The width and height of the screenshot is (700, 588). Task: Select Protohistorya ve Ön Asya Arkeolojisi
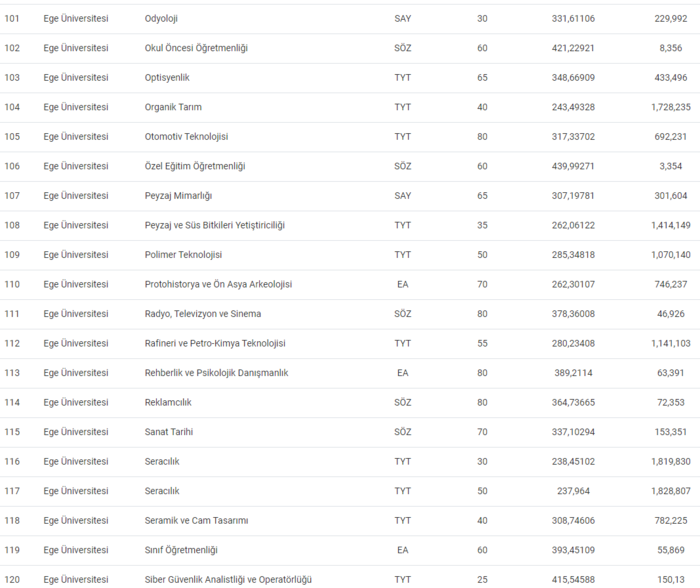(218, 284)
